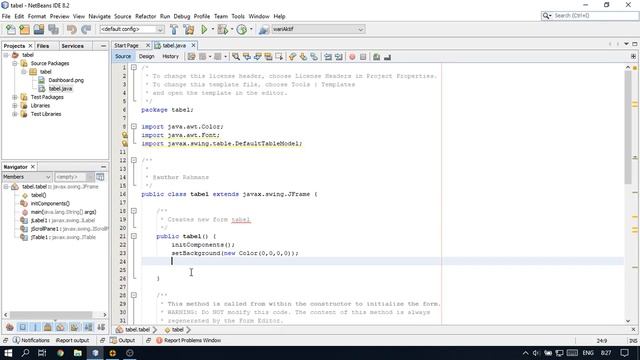Open the Members dropdown in Navigator

(27, 177)
